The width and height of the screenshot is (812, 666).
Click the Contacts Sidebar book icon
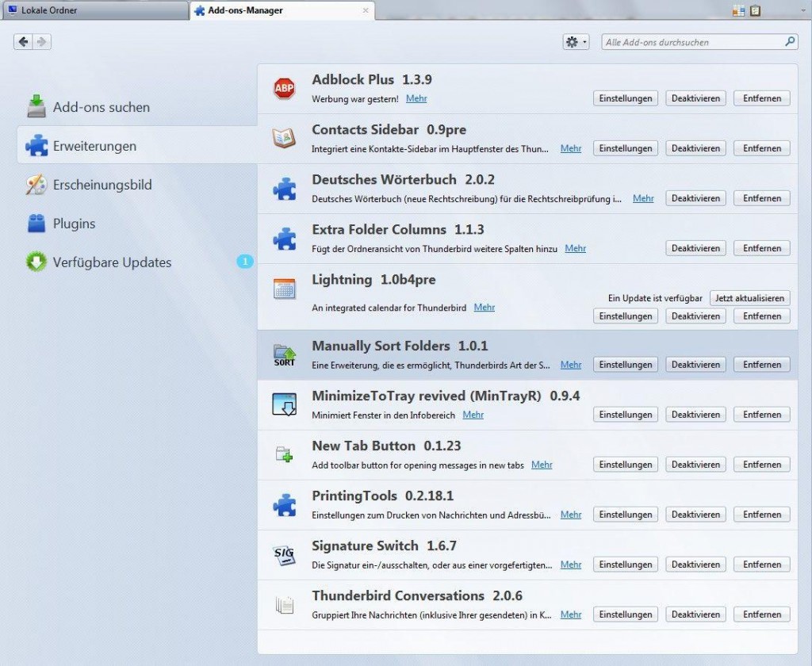click(284, 138)
